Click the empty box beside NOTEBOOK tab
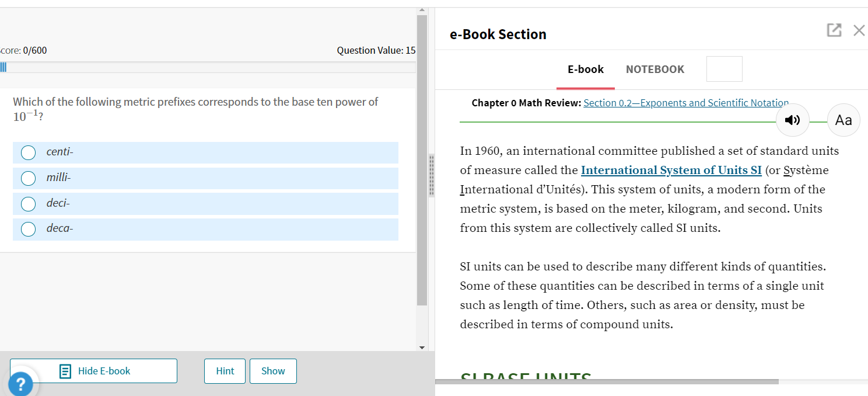The height and width of the screenshot is (396, 868). pyautogui.click(x=724, y=69)
